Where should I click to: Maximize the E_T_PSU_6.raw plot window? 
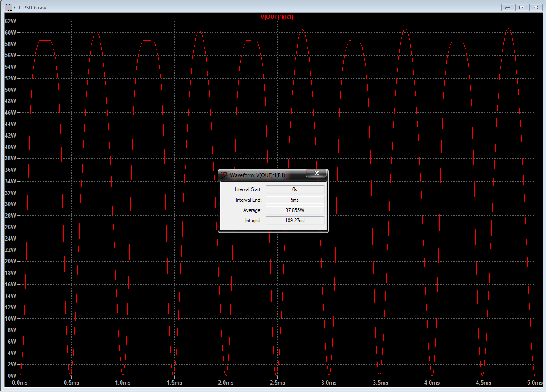522,8
